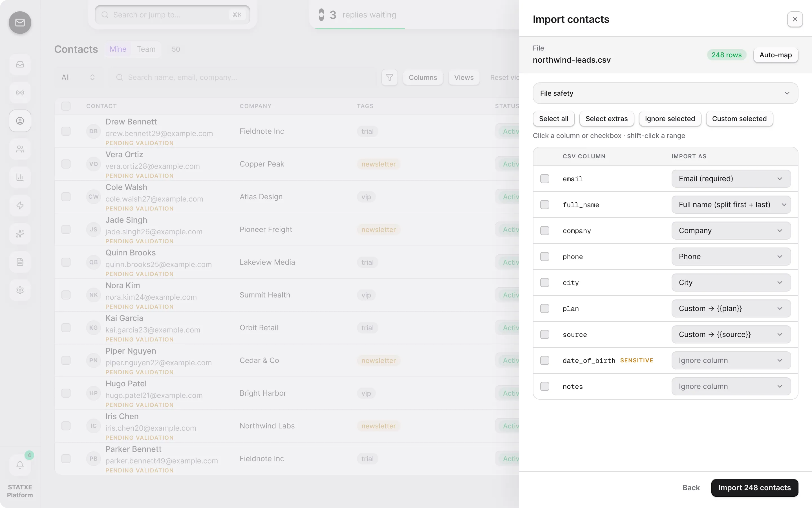Open the Custom {{plan}} mapping dropdown
This screenshot has height=508, width=812.
[x=731, y=308]
